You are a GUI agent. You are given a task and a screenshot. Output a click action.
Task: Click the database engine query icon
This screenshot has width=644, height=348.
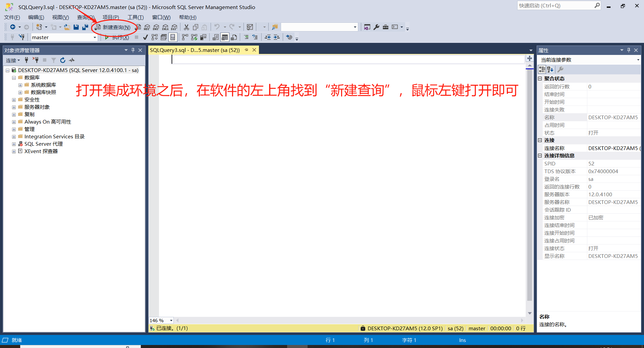coord(138,27)
